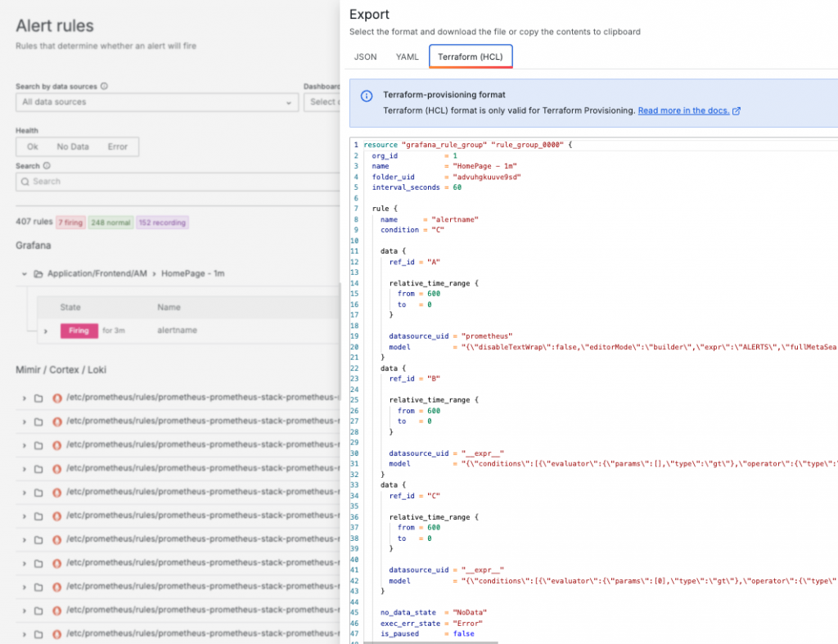
Task: Click the resource "grafana_rule_group" code line
Action: 467,145
